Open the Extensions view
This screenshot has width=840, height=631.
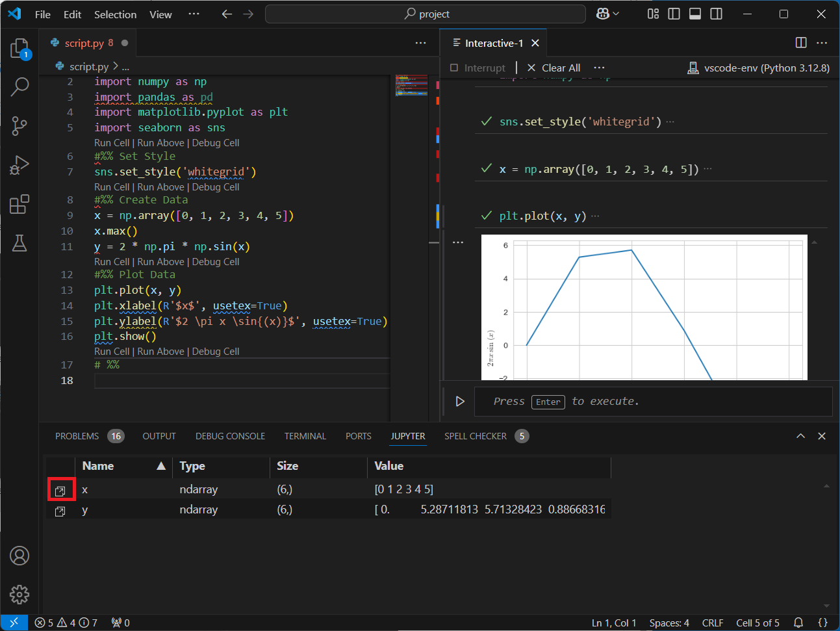(19, 204)
